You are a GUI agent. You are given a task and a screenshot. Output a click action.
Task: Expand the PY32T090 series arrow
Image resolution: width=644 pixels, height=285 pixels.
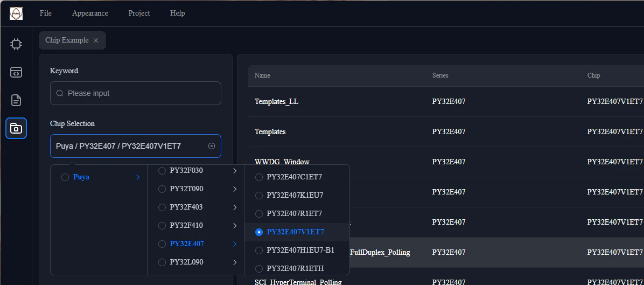coord(235,189)
